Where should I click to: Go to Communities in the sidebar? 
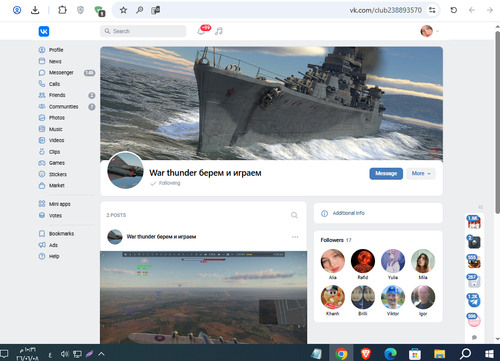(x=63, y=107)
